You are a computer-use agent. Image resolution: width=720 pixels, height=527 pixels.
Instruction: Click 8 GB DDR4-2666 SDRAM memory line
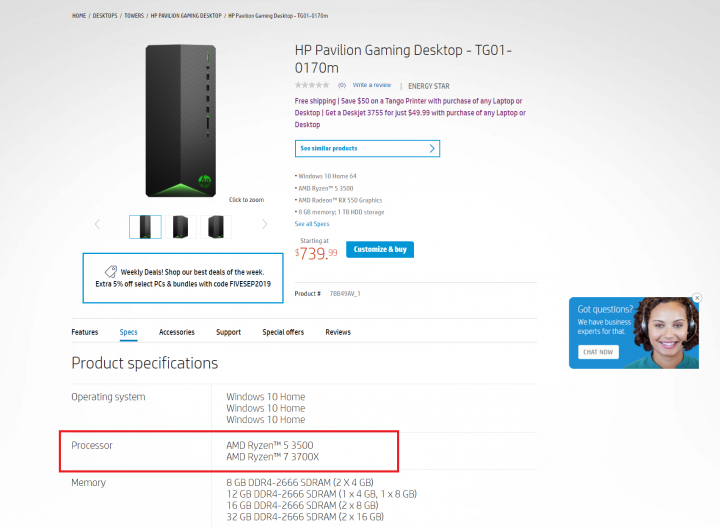tap(300, 482)
